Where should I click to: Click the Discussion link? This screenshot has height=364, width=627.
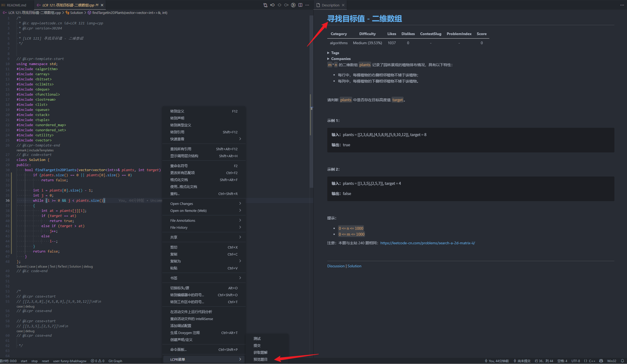tap(336, 266)
